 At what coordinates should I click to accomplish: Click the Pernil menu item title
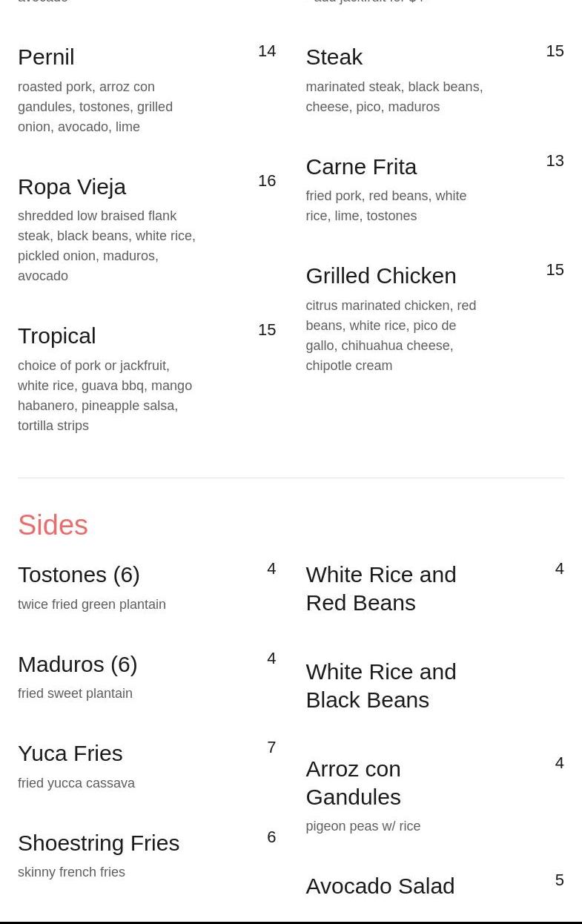point(46,57)
